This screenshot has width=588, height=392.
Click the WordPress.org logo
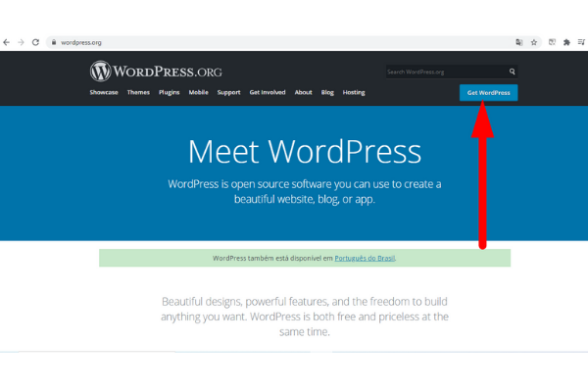tap(156, 72)
